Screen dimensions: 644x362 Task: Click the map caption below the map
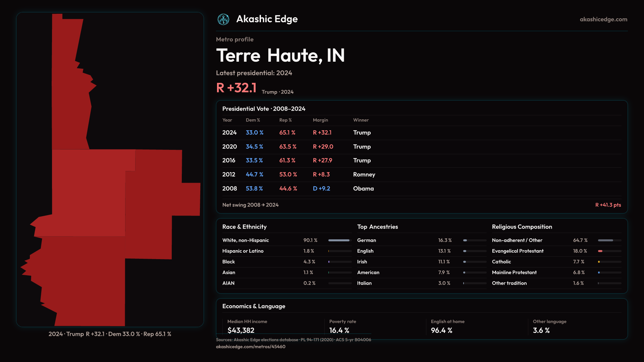(110, 334)
